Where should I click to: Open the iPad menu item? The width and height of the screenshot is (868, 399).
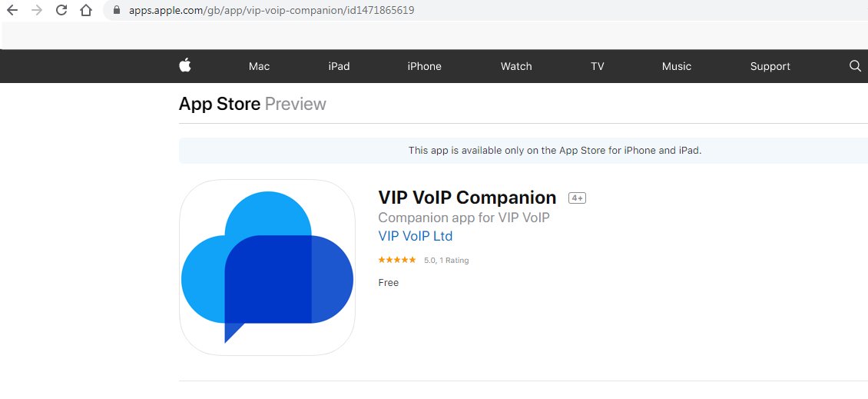pos(339,66)
